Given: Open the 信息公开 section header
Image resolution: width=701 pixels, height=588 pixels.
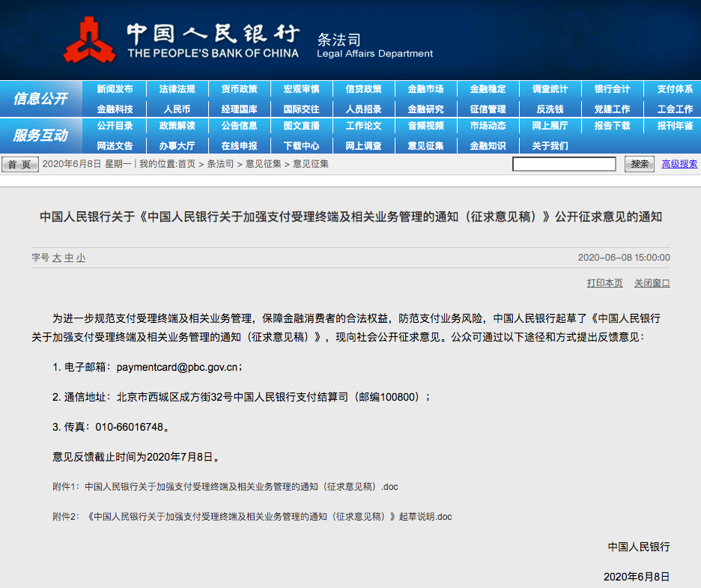Looking at the screenshot, I should (40, 99).
